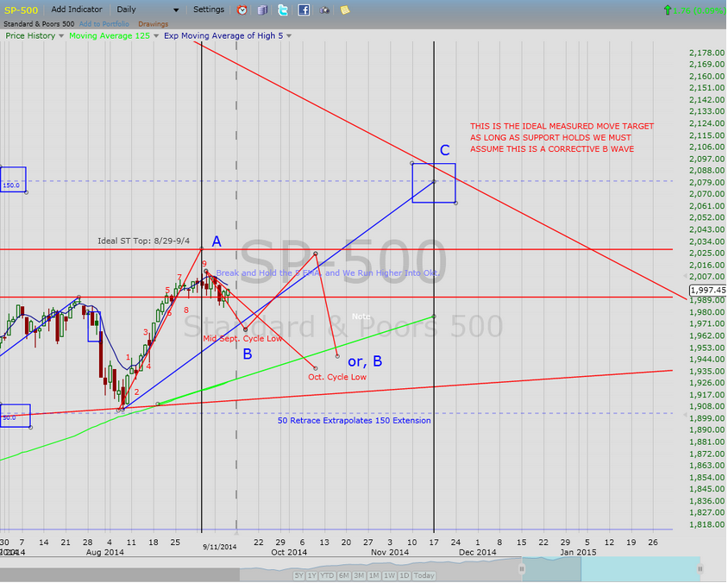Click the Drawings link
Screen dimensions: 728x583
tap(154, 23)
